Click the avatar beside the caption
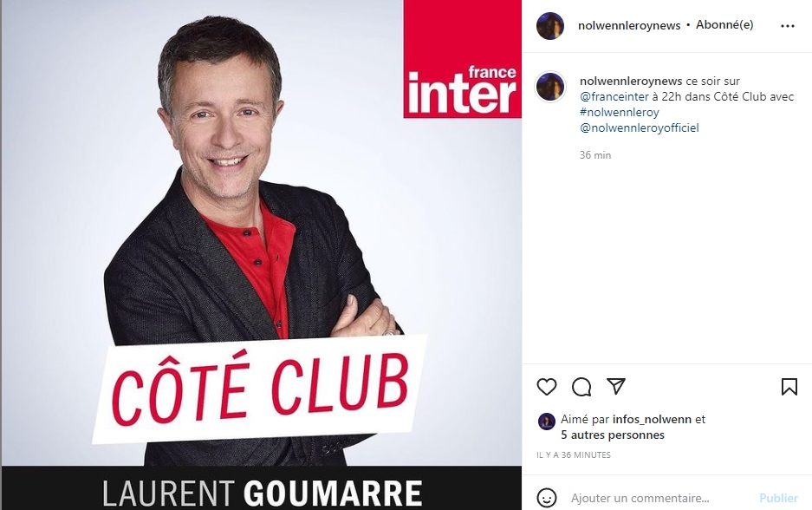812x510 pixels. [550, 87]
